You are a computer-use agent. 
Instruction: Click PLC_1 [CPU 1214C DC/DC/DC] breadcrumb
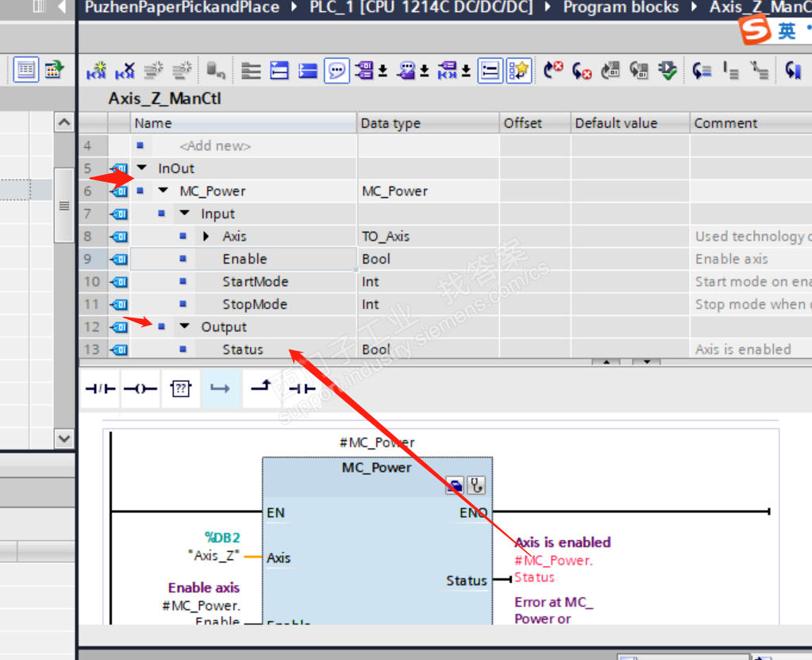coord(421,7)
